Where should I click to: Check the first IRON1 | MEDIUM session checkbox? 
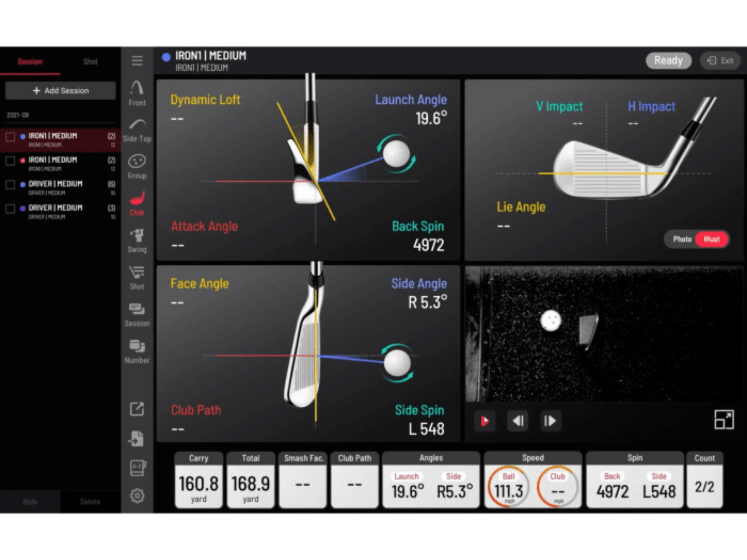[x=10, y=137]
